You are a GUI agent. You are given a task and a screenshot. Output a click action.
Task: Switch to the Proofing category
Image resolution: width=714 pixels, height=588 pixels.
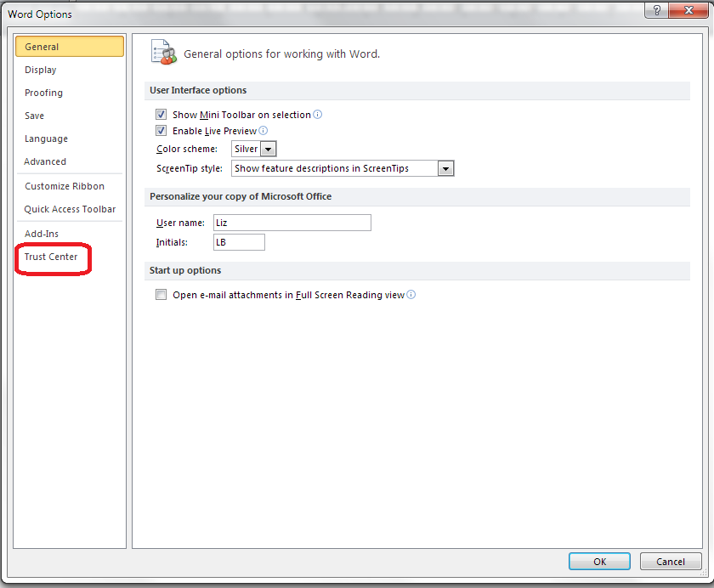43,93
